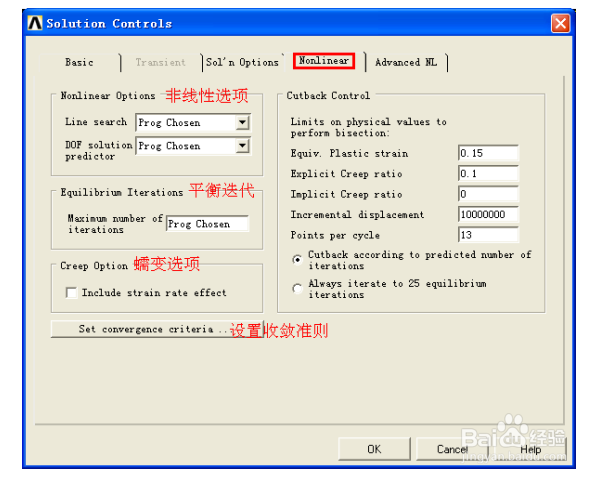Click the Line search Prog Chosen combo box

point(193,123)
